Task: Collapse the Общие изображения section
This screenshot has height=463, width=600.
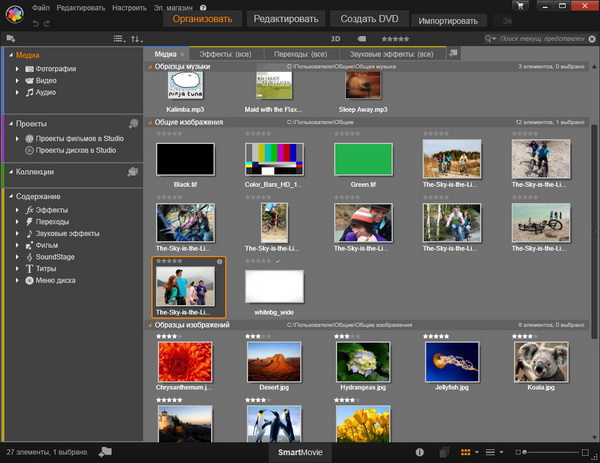Action: (150, 122)
